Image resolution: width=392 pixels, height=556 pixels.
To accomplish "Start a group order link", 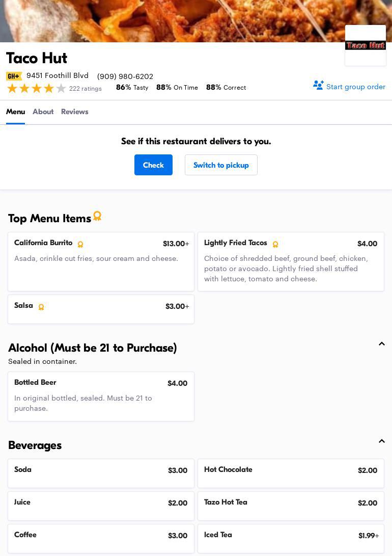I will click(x=355, y=87).
